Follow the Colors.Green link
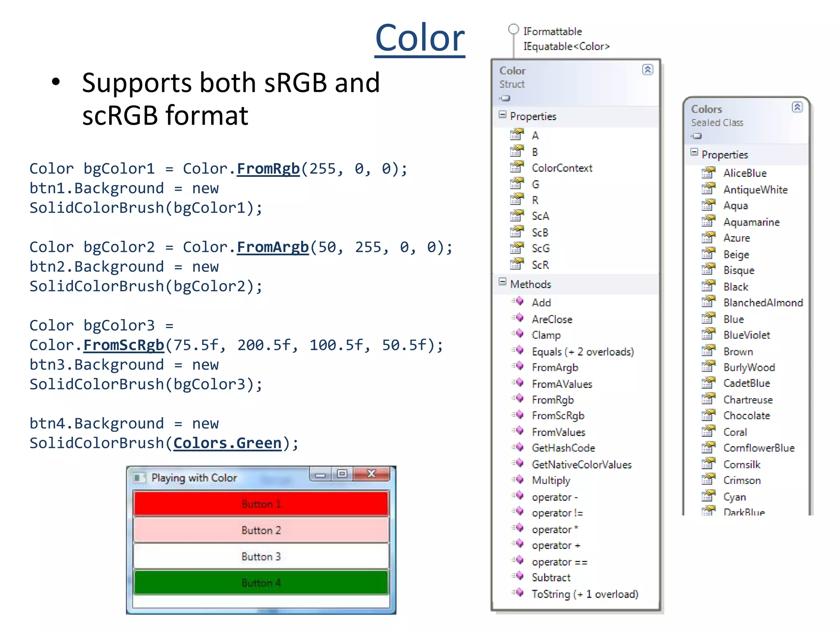 [227, 443]
